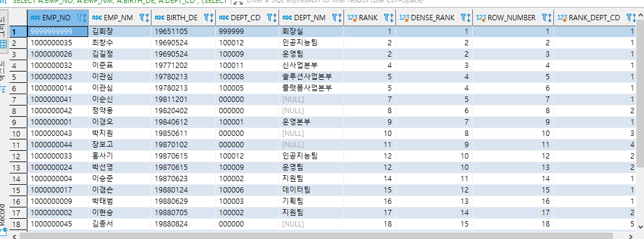Click the department cell 운영본부
Image resolution: width=644 pixels, height=239 pixels.
[x=311, y=122]
